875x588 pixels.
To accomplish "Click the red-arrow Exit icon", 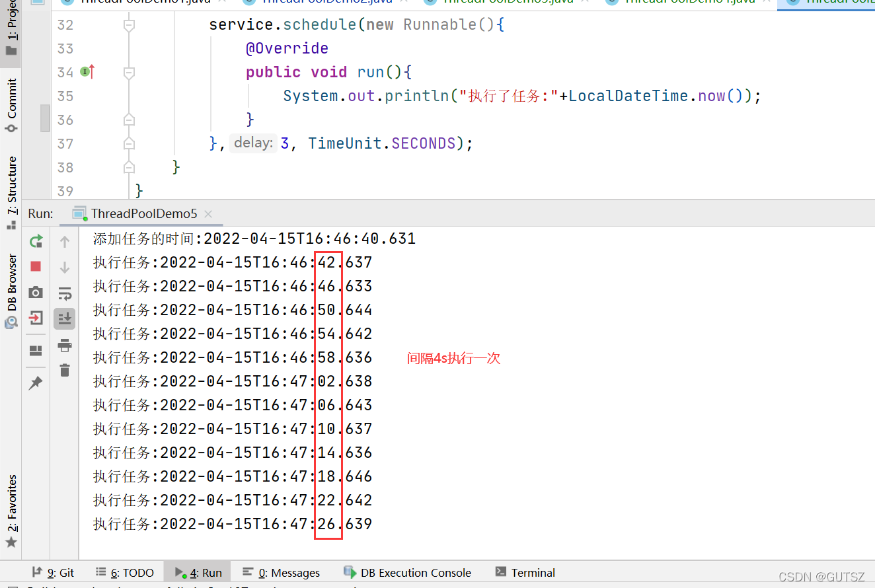I will (x=36, y=318).
